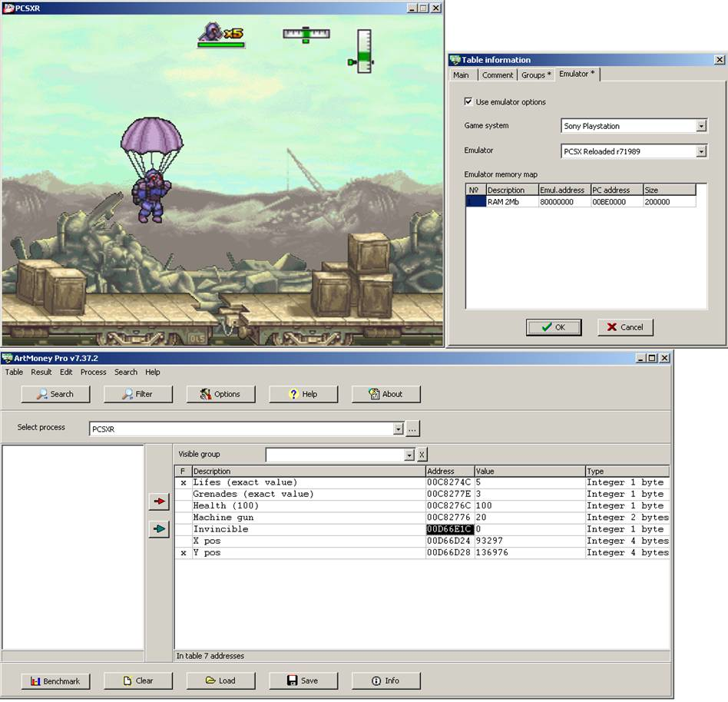
Task: Click the red arrow transfer button
Action: click(159, 502)
